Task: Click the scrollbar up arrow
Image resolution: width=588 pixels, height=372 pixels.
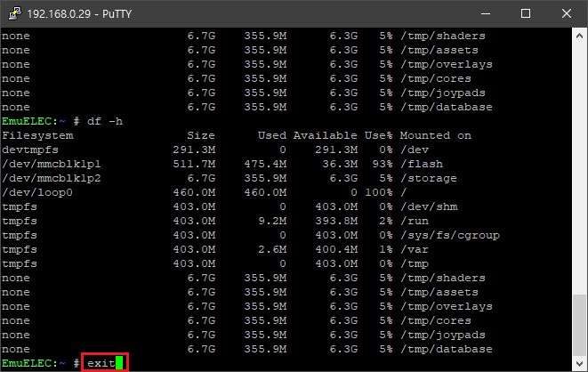Action: [579, 36]
